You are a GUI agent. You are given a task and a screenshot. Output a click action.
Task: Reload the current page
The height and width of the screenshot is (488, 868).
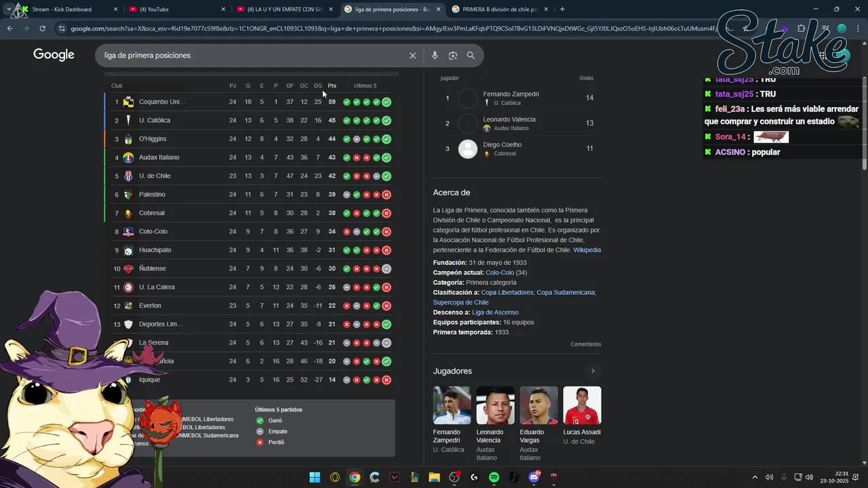click(42, 28)
